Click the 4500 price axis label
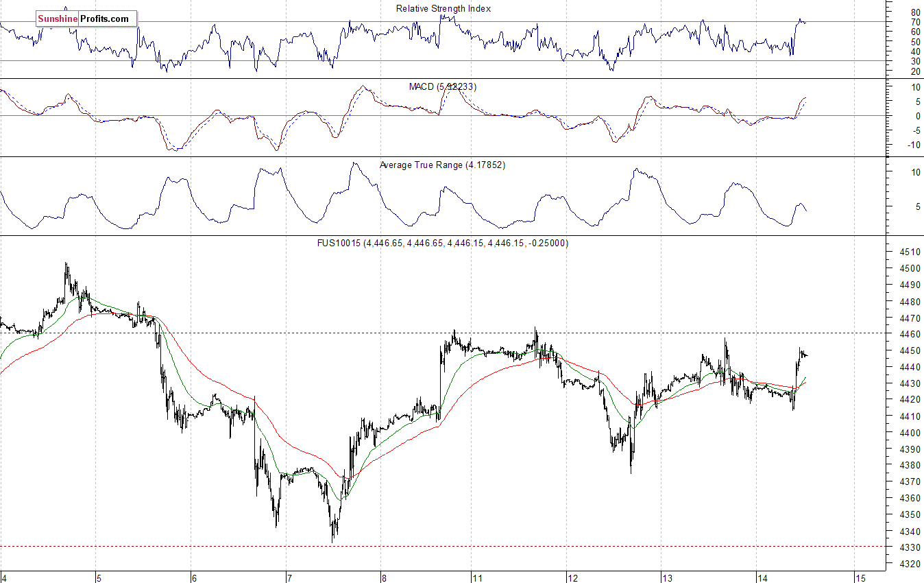The height and width of the screenshot is (583, 924). tap(909, 268)
